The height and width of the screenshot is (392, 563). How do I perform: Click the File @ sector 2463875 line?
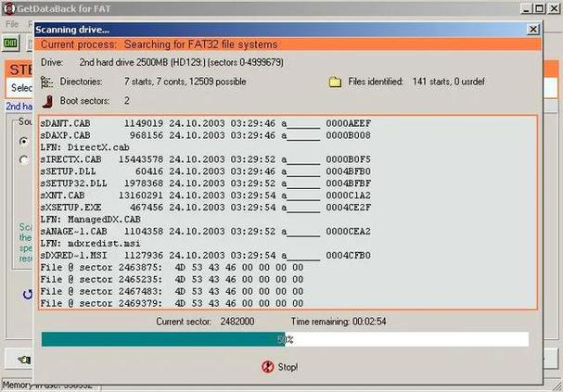pyautogui.click(x=172, y=268)
